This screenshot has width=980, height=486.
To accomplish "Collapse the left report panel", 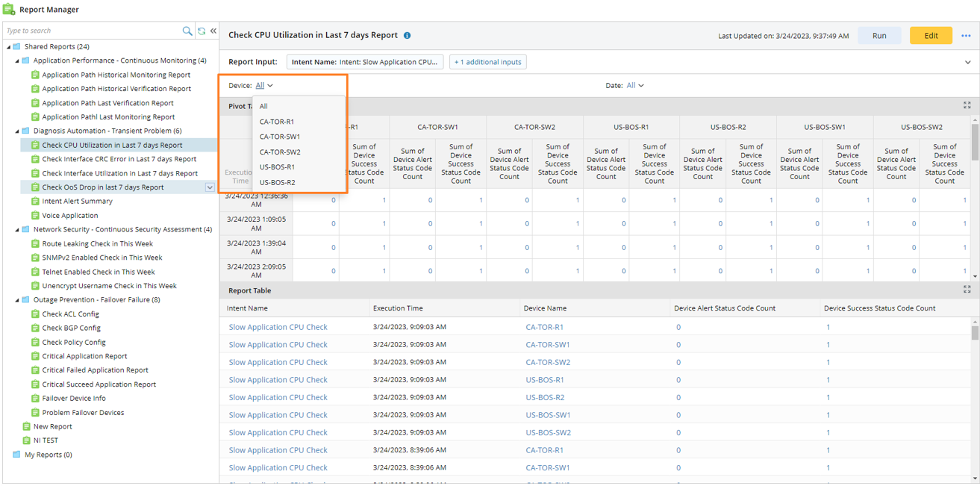I will (x=213, y=31).
